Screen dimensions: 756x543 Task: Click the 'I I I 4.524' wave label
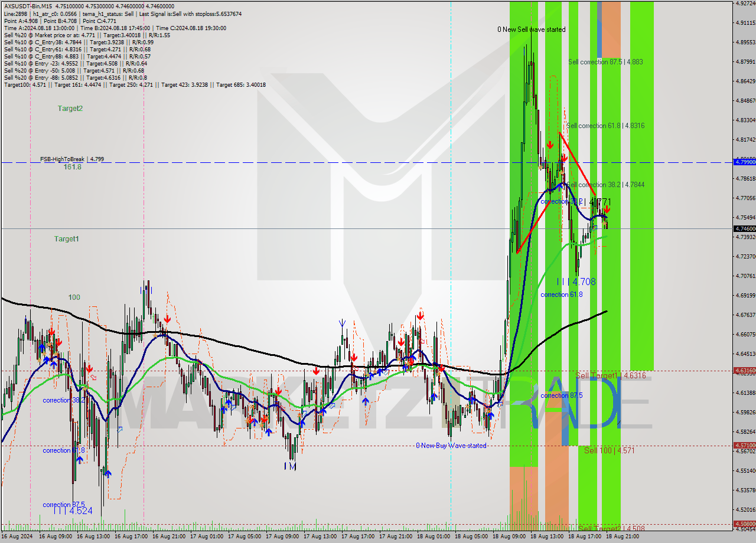[x=73, y=511]
